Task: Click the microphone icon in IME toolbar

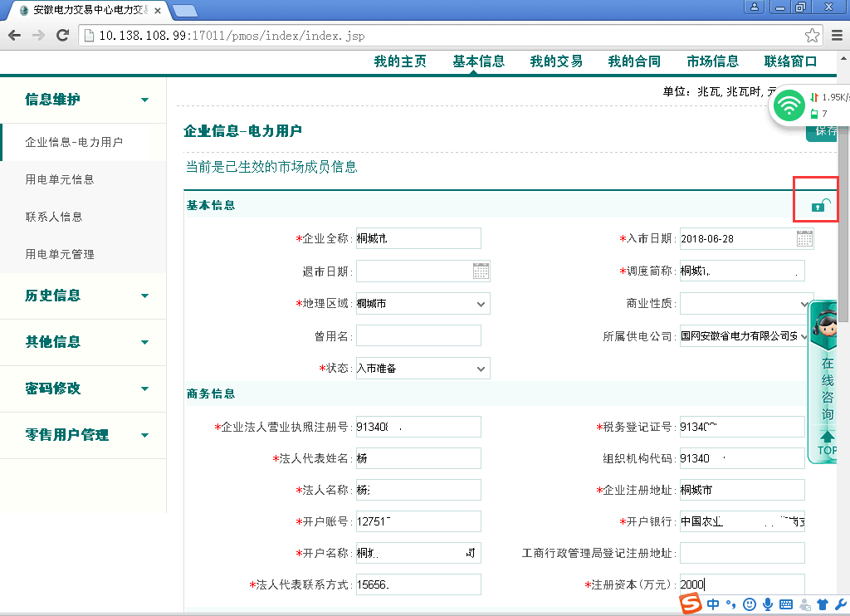Action: [x=768, y=604]
